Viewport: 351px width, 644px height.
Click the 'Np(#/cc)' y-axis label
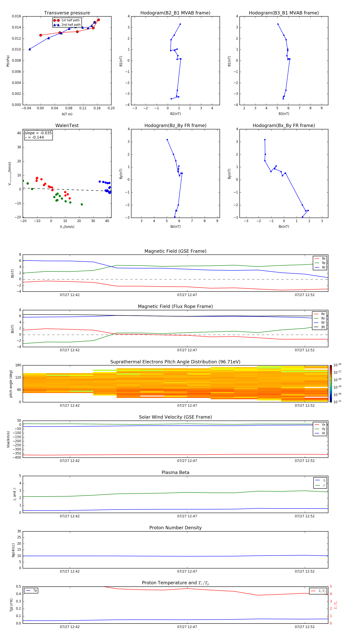tap(13, 550)
